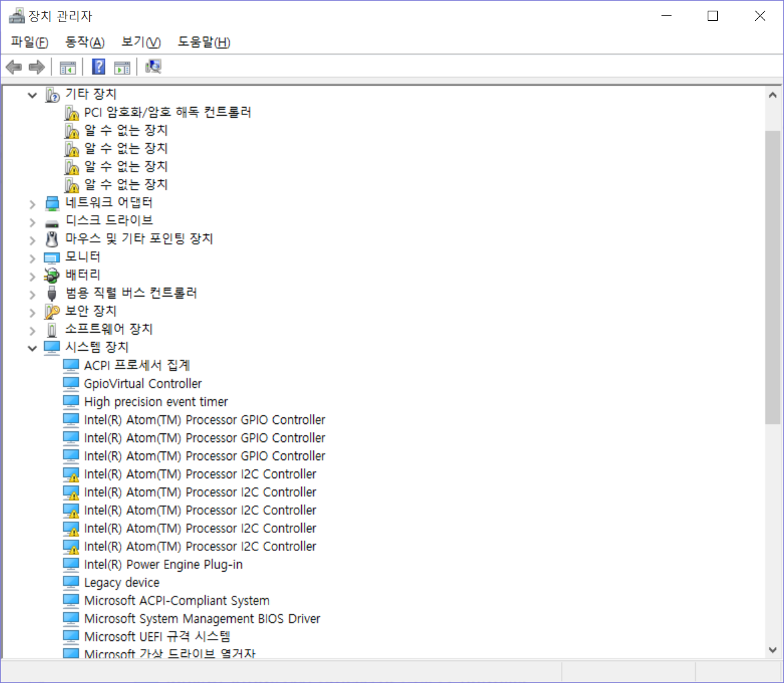Select 'ACPI 프로세서 집계' text
The height and width of the screenshot is (683, 784).
(137, 366)
